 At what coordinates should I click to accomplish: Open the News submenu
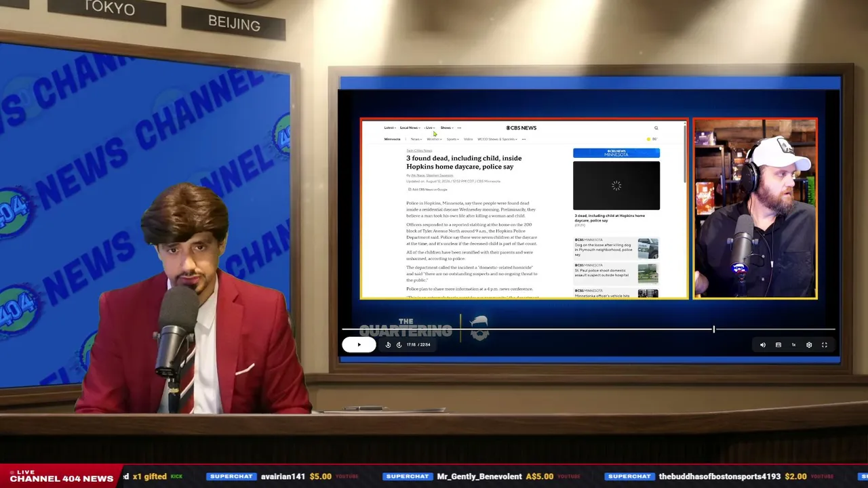(416, 139)
